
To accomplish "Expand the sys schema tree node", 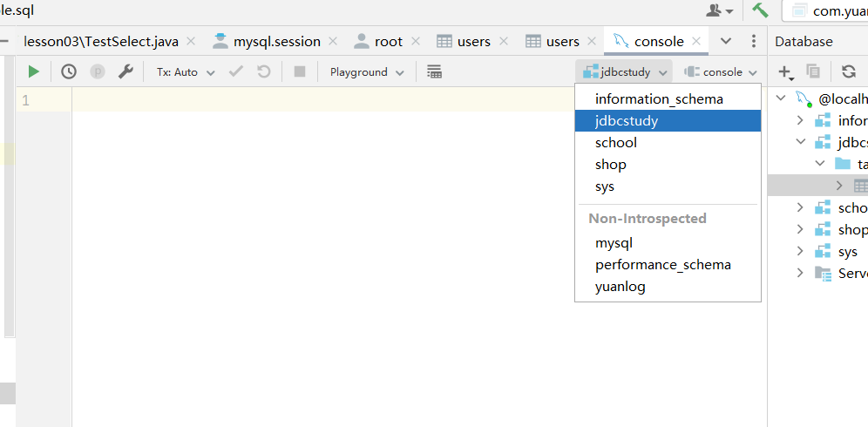I will [800, 252].
